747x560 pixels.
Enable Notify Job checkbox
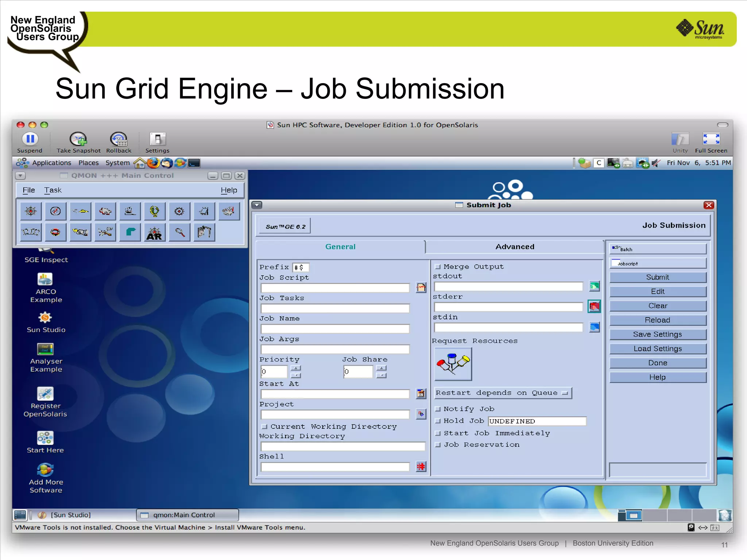tap(438, 409)
